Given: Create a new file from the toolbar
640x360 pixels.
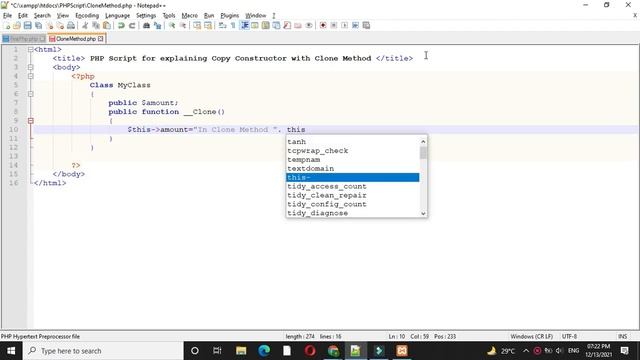Looking at the screenshot, I should coord(6,25).
